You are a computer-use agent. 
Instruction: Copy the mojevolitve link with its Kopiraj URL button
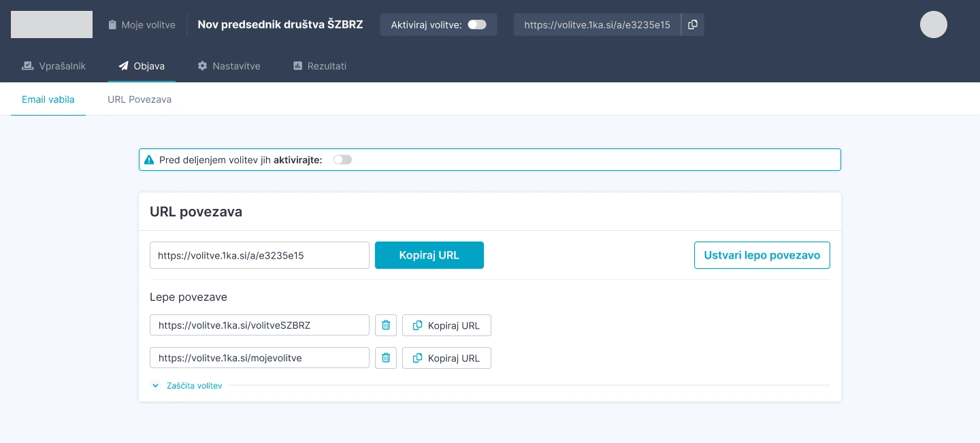[x=446, y=358]
